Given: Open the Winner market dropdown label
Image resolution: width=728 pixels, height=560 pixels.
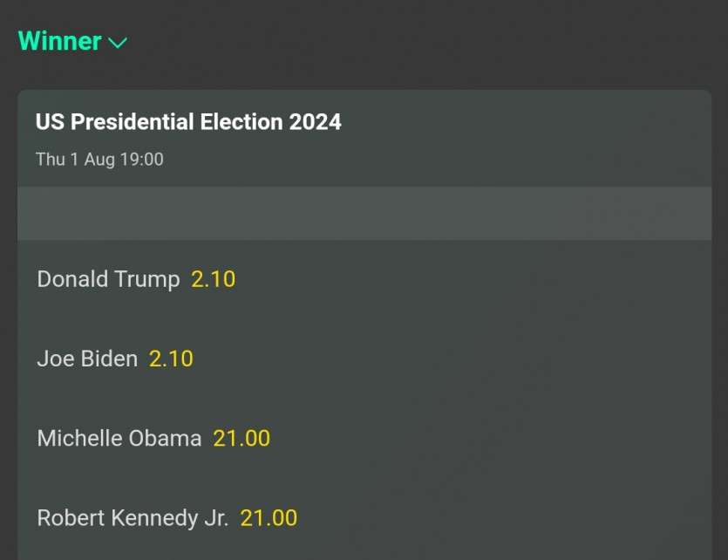Looking at the screenshot, I should coord(59,41).
